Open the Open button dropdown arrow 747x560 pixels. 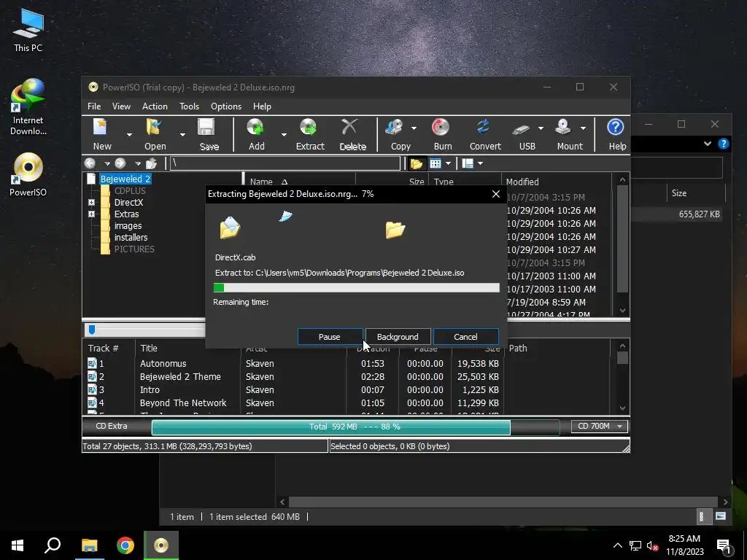pyautogui.click(x=182, y=135)
